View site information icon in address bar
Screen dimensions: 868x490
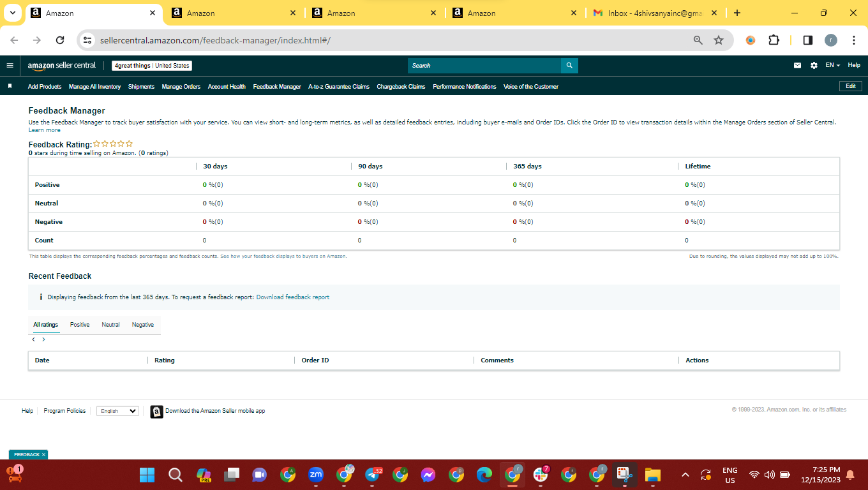pos(88,40)
